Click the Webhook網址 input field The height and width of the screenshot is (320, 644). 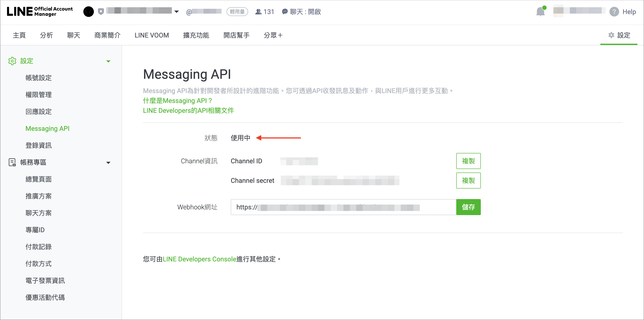(x=343, y=207)
